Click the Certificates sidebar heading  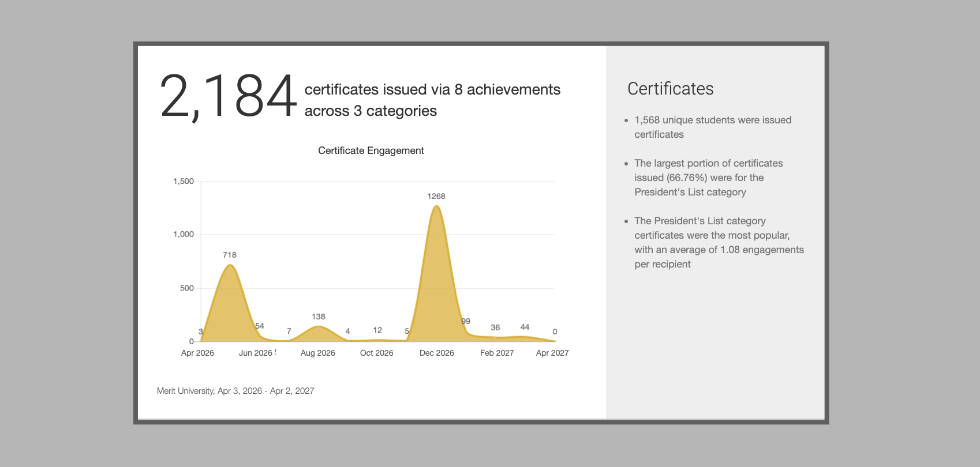[670, 89]
